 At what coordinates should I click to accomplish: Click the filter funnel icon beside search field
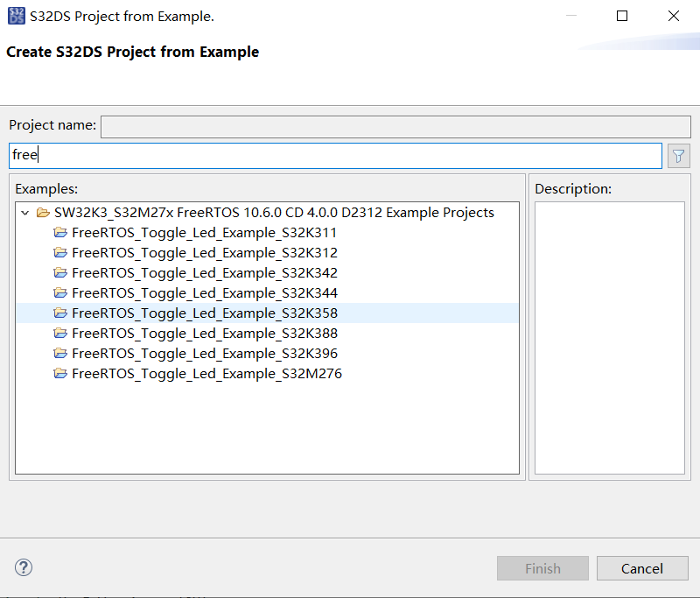(x=678, y=155)
